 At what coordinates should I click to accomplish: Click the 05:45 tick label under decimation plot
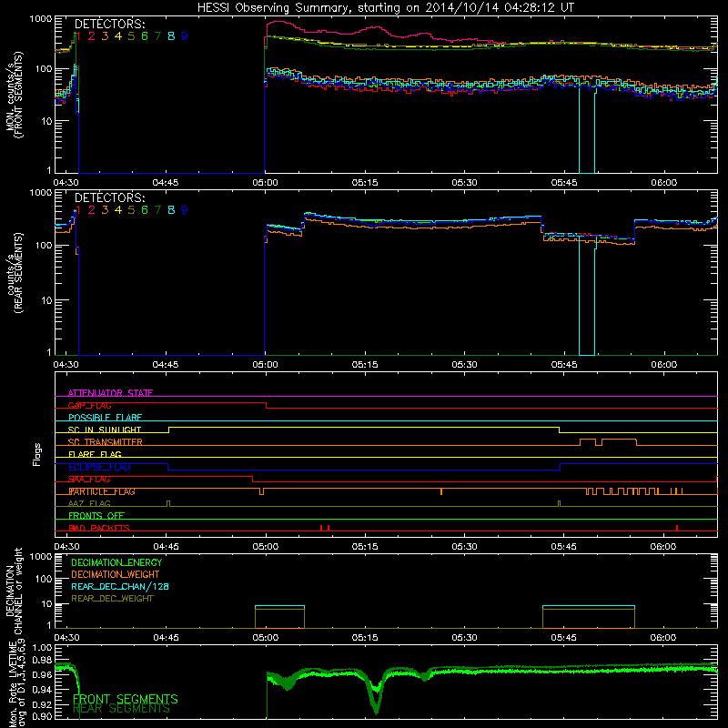[x=563, y=638]
